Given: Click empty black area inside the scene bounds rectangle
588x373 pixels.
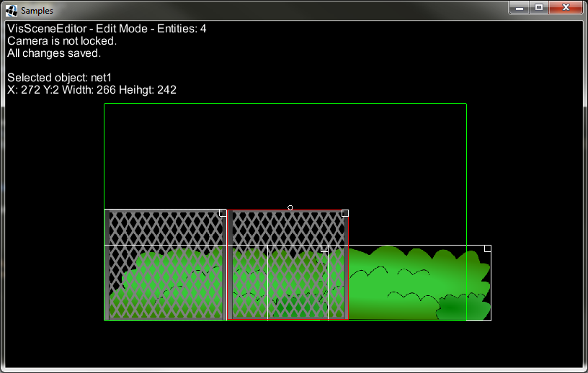Looking at the screenshot, I should click(x=288, y=151).
